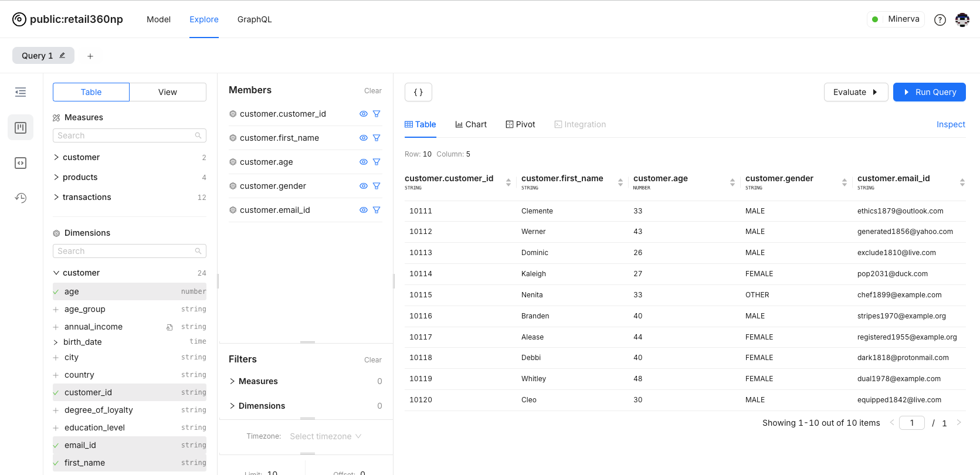Clear all Members

[373, 91]
